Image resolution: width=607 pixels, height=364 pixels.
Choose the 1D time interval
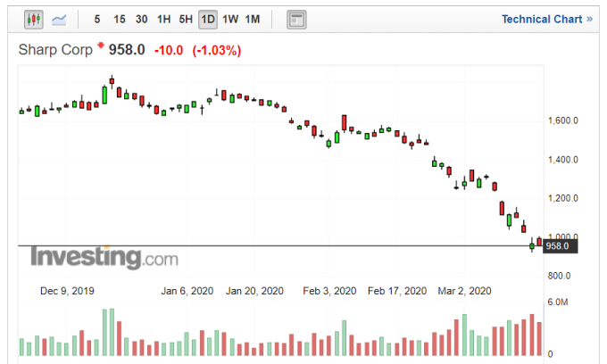point(208,20)
